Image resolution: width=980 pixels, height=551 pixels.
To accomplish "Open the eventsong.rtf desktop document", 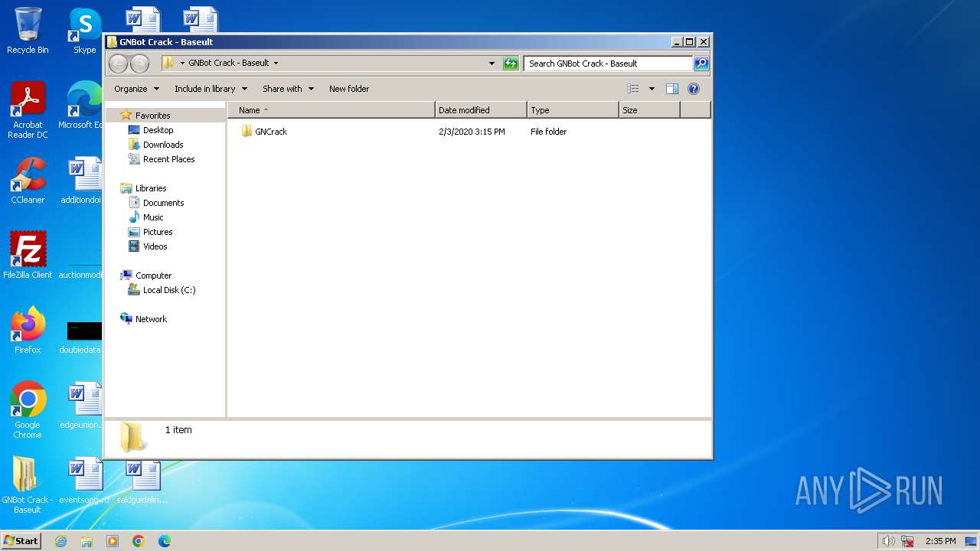I will (84, 481).
